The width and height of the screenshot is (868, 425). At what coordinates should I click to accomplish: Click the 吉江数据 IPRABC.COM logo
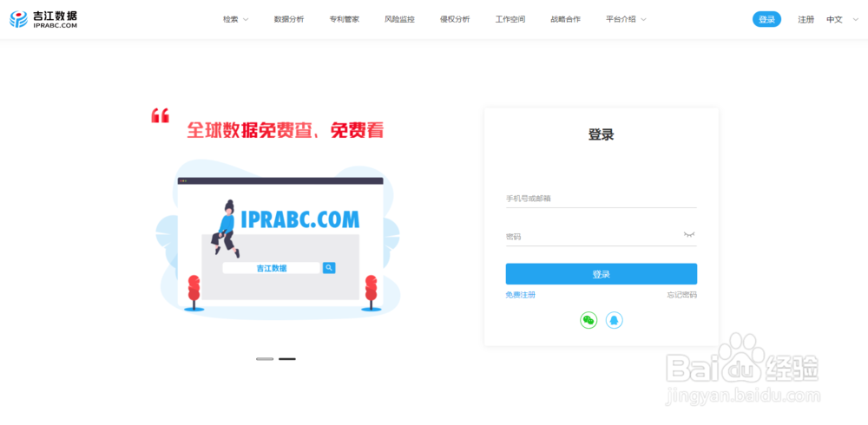[43, 19]
